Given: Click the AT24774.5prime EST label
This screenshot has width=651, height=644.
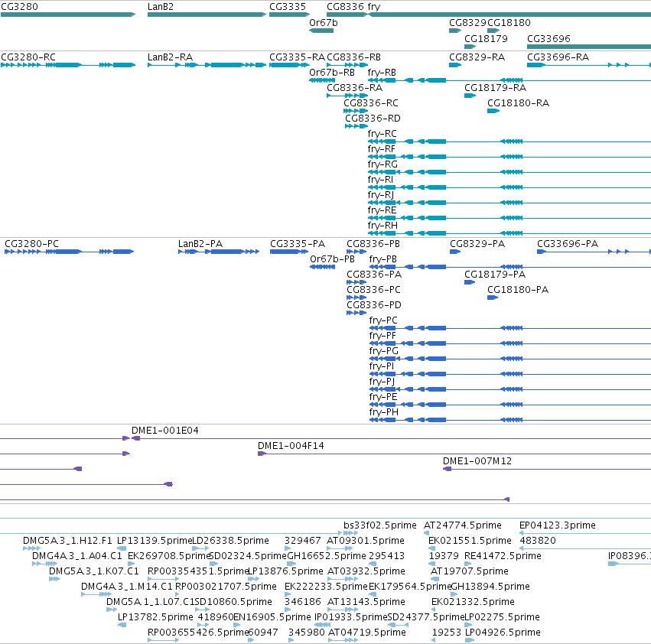Looking at the screenshot, I should pos(463,525).
